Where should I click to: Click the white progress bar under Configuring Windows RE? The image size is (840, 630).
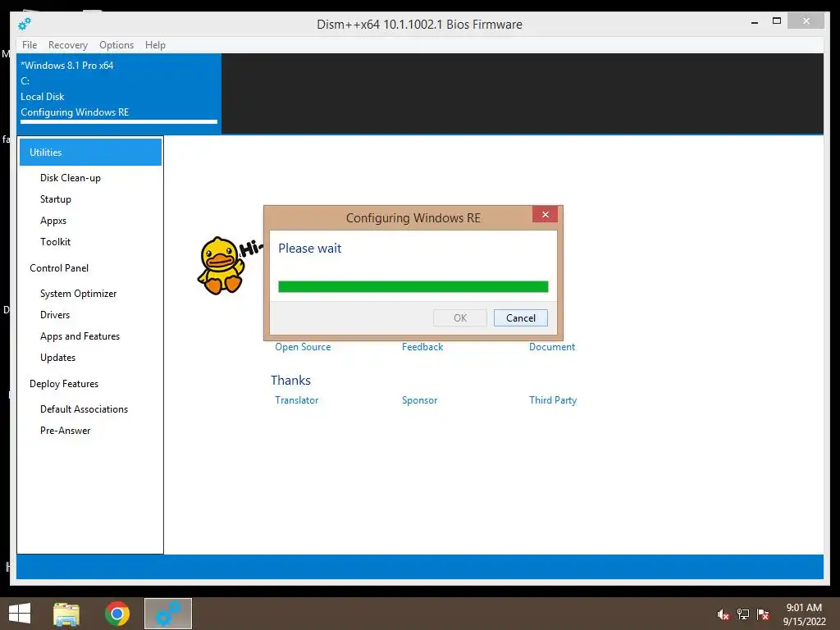119,122
